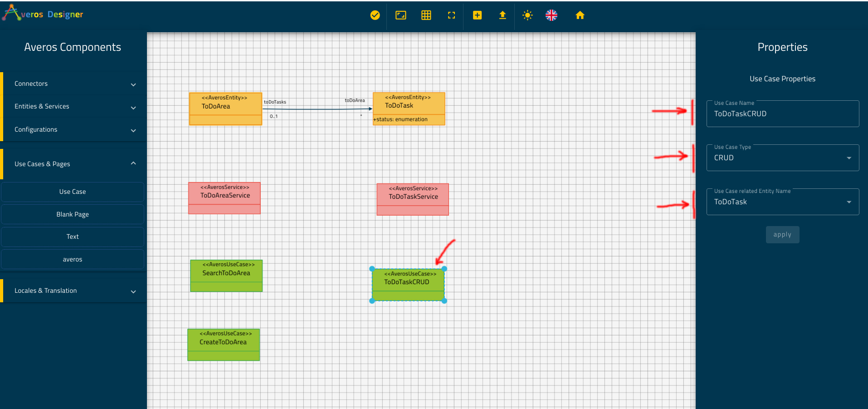Select the ToDoArea entity box

pos(225,109)
